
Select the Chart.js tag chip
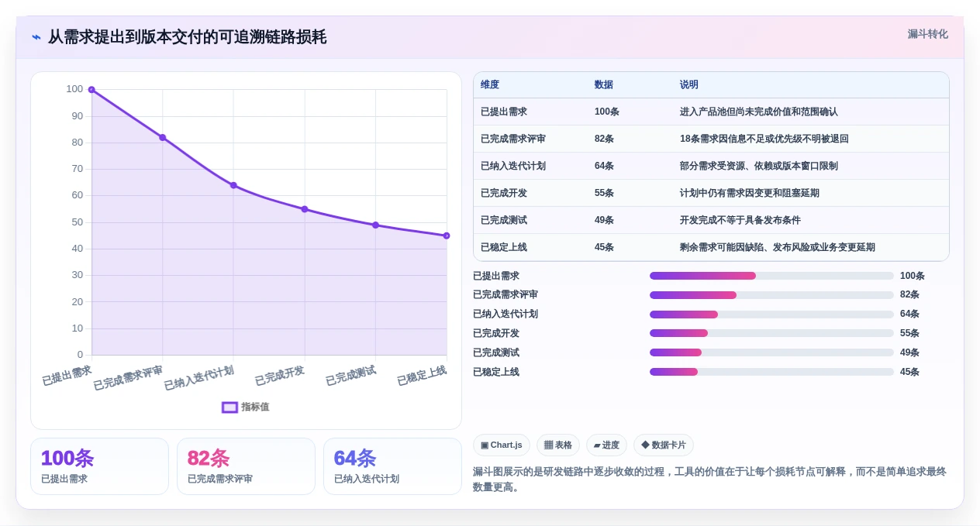pos(502,445)
